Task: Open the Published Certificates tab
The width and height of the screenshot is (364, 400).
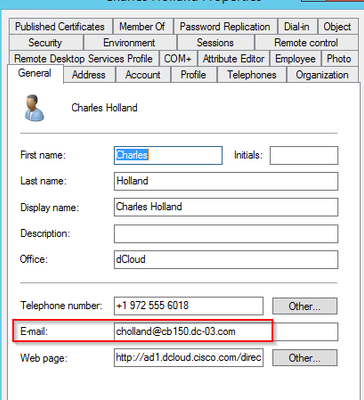Action: click(60, 27)
